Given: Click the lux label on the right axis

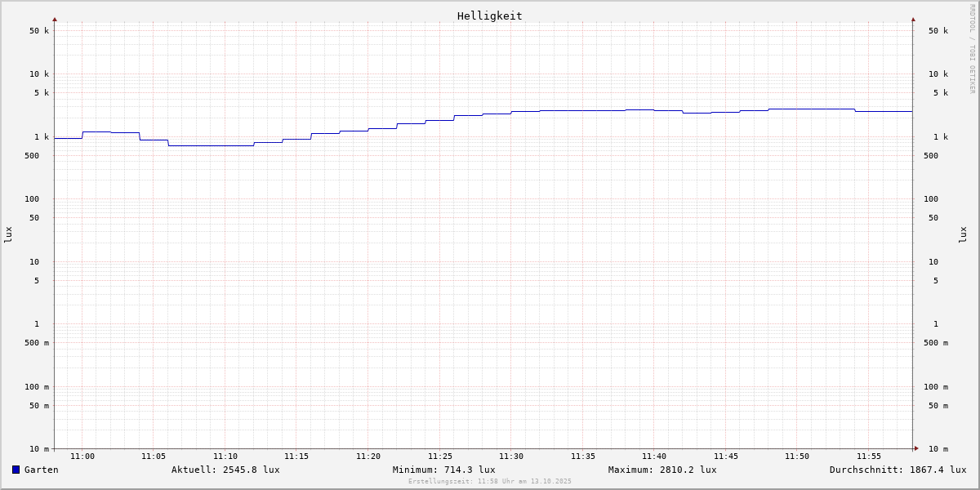Looking at the screenshot, I should [963, 234].
